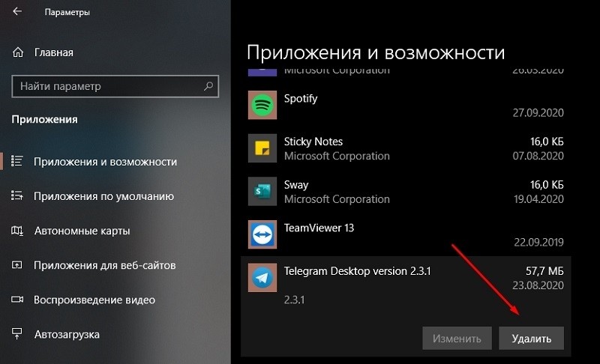Image resolution: width=600 pixels, height=364 pixels.
Task: Click the Приложения sidebar section header
Action: (44, 120)
